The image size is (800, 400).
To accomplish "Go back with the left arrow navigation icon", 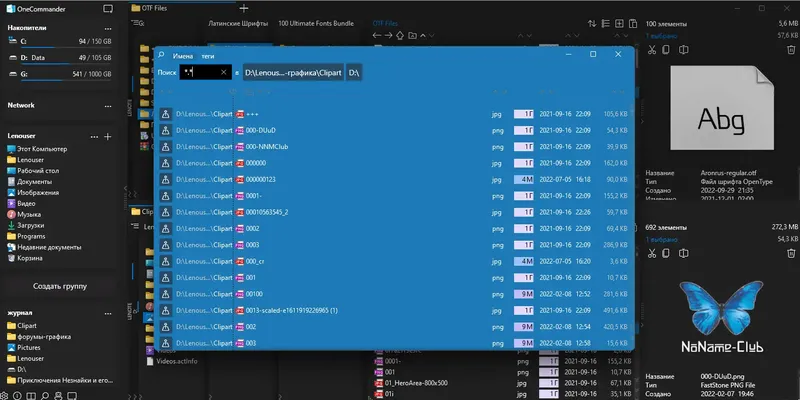I will point(377,36).
